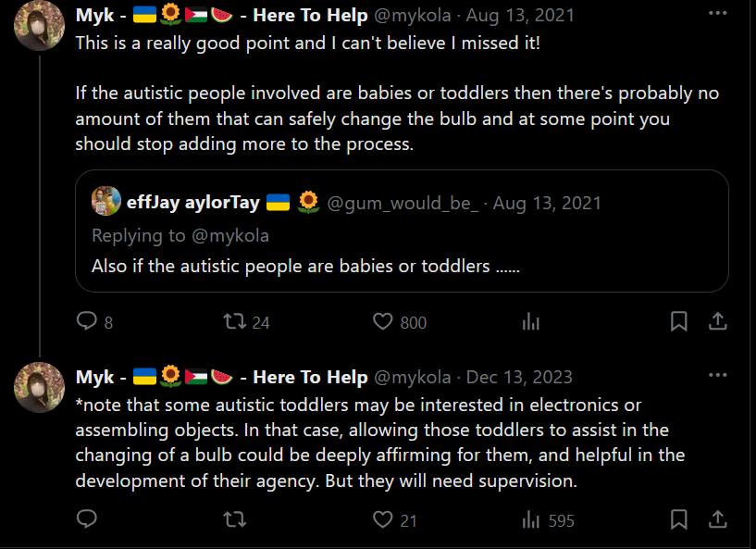Share the Aug 13, 2021 tweet
The height and width of the screenshot is (549, 756).
717,321
